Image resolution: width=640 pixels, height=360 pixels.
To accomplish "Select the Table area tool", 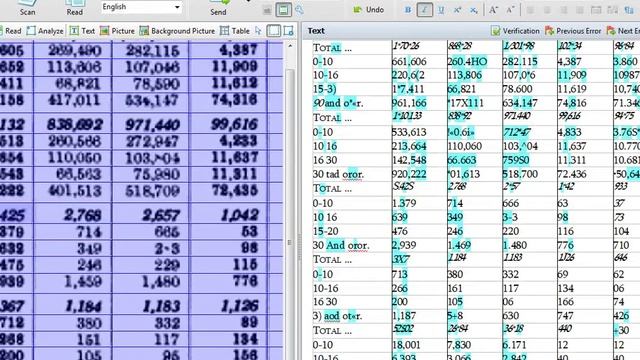I will click(x=235, y=31).
